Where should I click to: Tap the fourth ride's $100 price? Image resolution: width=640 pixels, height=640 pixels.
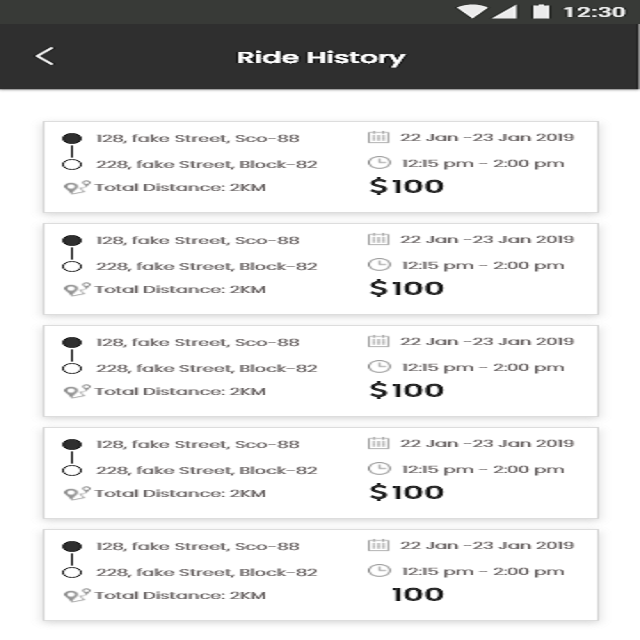[407, 492]
